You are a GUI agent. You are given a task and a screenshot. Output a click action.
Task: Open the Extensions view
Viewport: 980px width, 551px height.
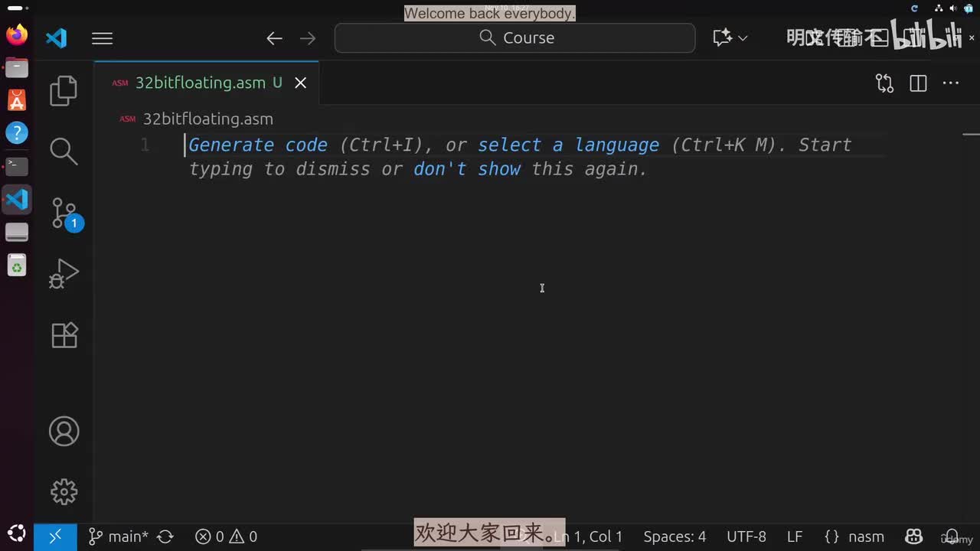(64, 335)
